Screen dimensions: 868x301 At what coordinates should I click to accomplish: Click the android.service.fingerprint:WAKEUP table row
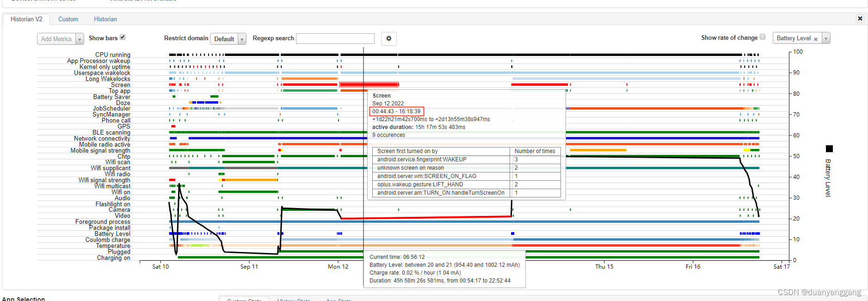(x=467, y=160)
